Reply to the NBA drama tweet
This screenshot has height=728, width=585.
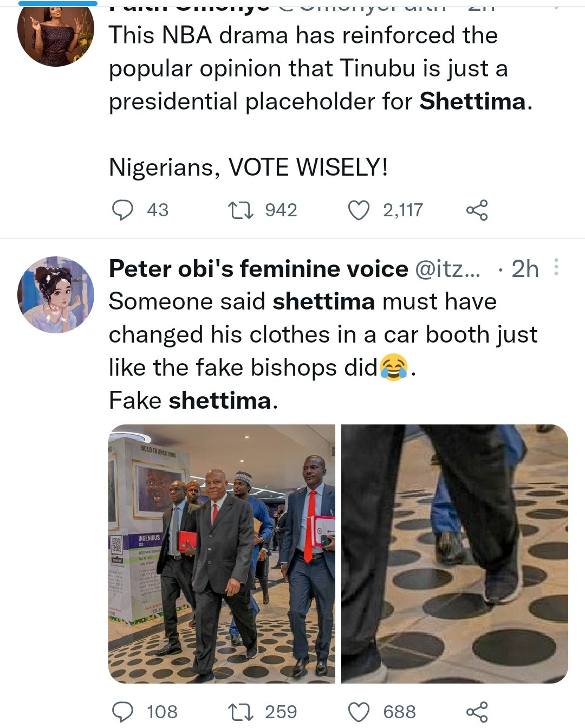coord(122,210)
